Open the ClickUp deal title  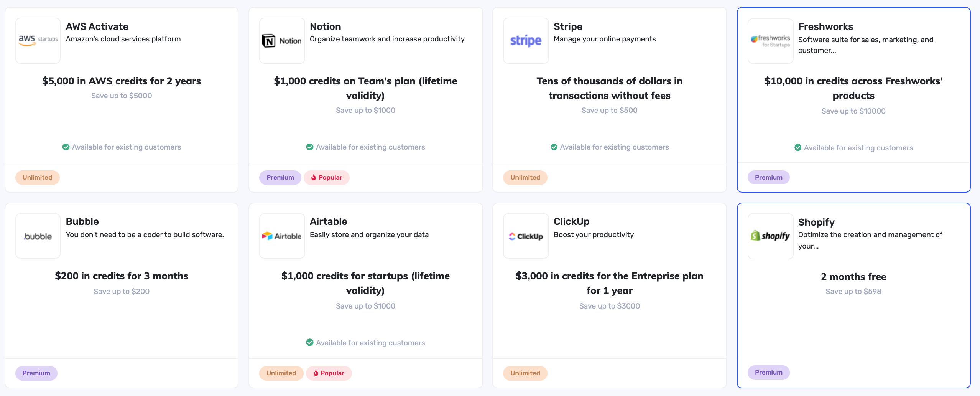tap(572, 221)
